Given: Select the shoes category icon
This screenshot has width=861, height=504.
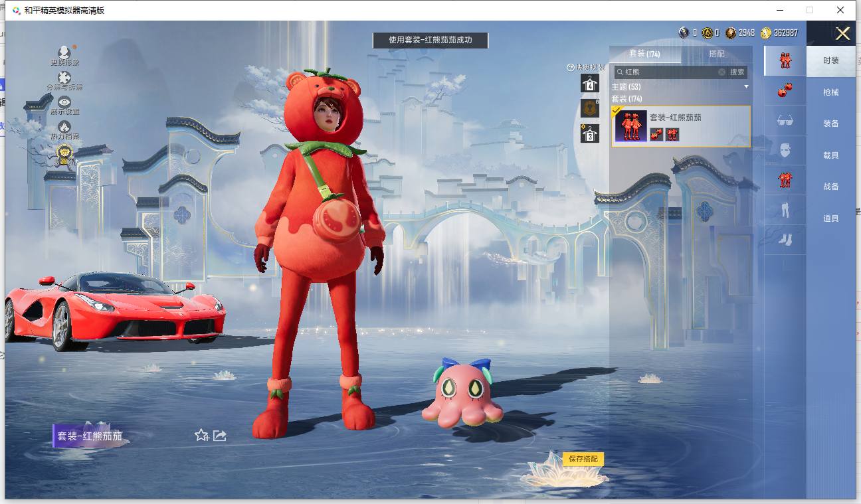Looking at the screenshot, I should point(785,239).
